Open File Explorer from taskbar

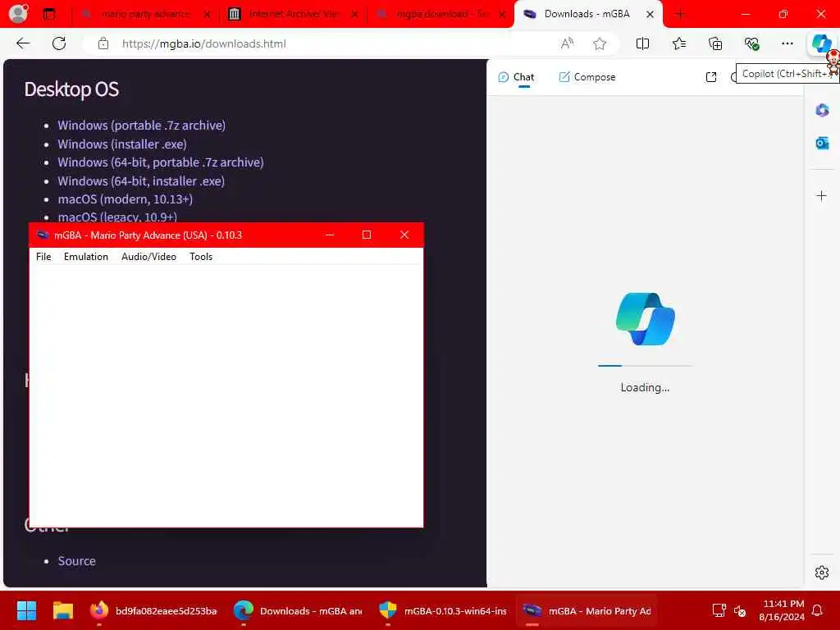[62, 610]
